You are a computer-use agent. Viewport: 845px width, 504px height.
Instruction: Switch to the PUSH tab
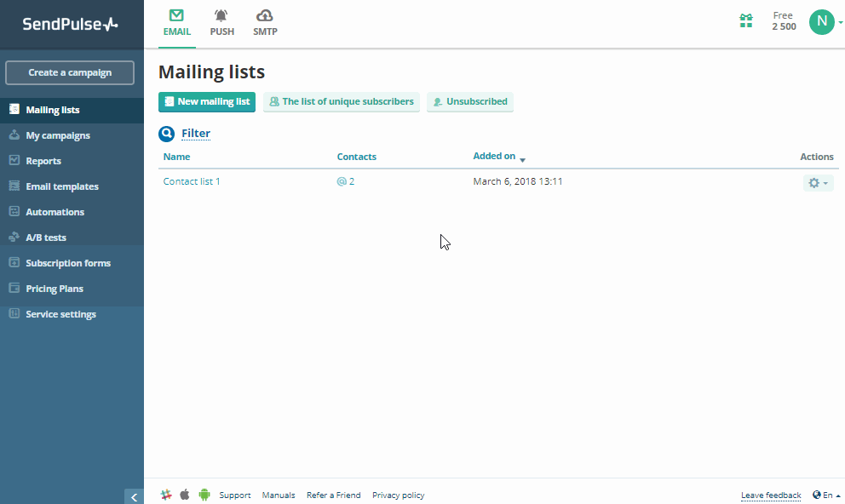(x=221, y=22)
